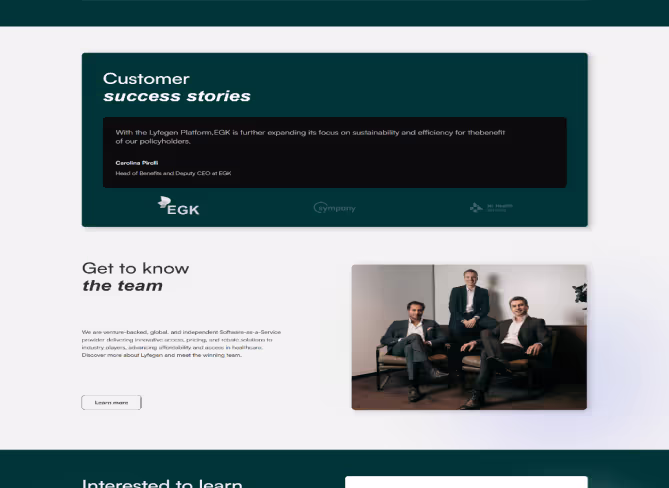
Task: Click the EGK butterfly emblem
Action: tap(164, 202)
